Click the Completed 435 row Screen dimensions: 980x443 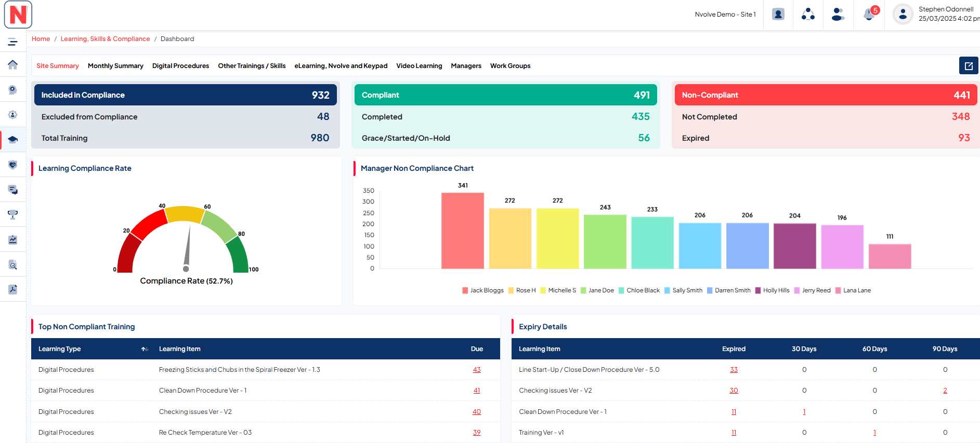(x=506, y=117)
